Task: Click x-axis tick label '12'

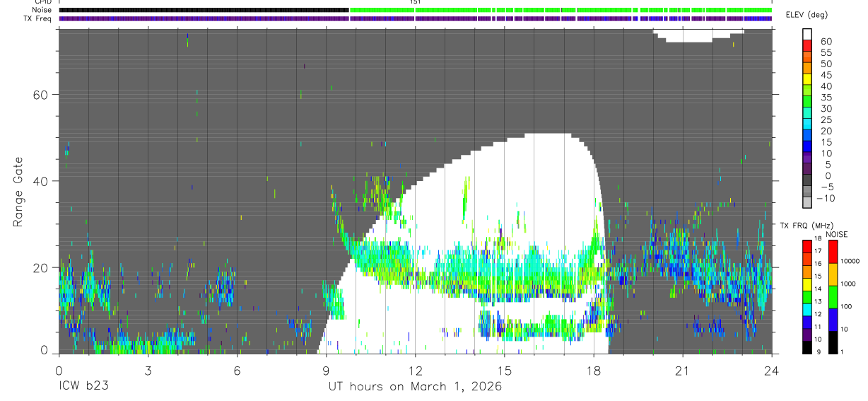Action: tap(416, 370)
